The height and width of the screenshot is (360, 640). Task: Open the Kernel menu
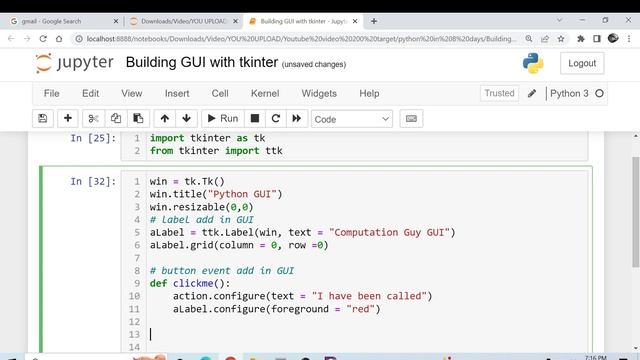(265, 93)
